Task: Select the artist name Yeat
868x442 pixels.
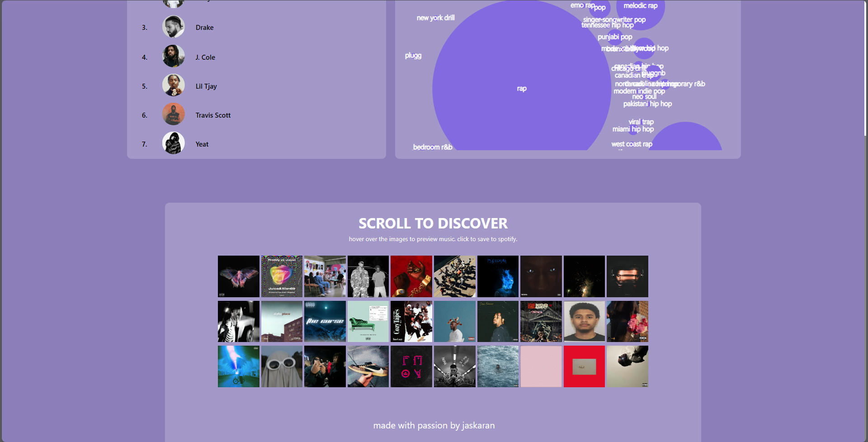Action: click(202, 144)
